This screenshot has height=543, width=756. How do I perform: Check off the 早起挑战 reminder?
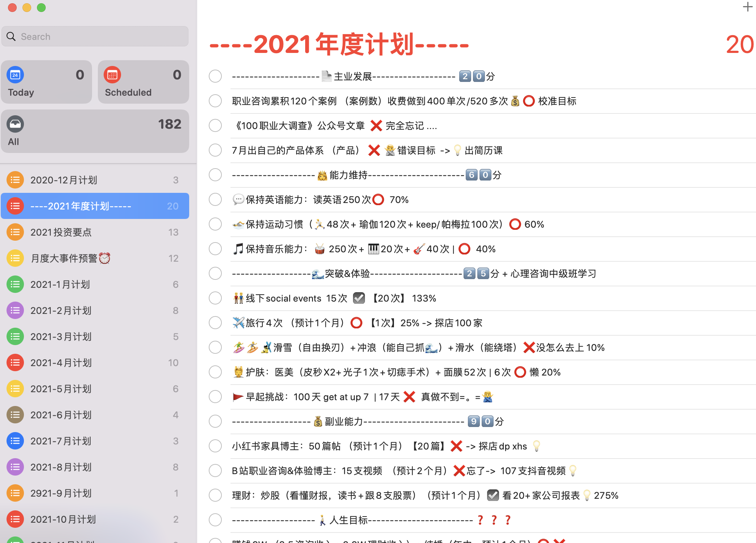[215, 397]
